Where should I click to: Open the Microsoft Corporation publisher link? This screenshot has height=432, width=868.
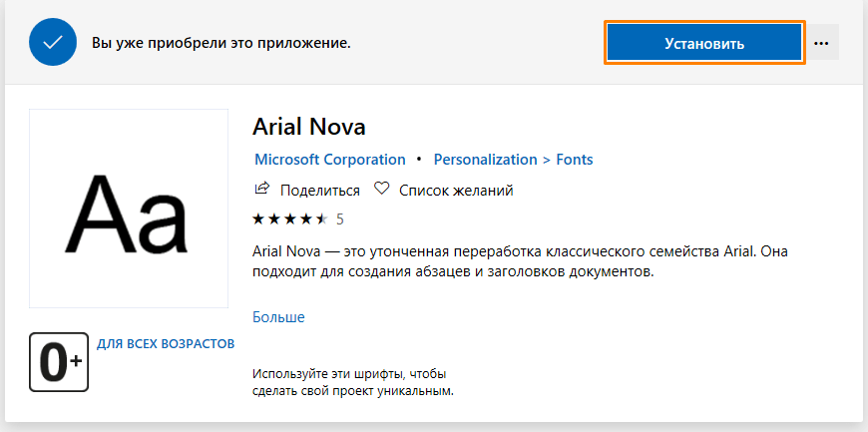[330, 159]
